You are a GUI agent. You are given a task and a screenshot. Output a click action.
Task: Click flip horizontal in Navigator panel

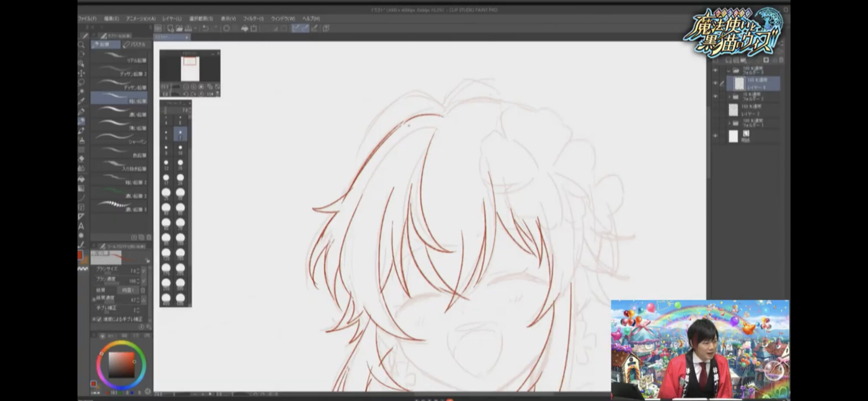click(210, 94)
